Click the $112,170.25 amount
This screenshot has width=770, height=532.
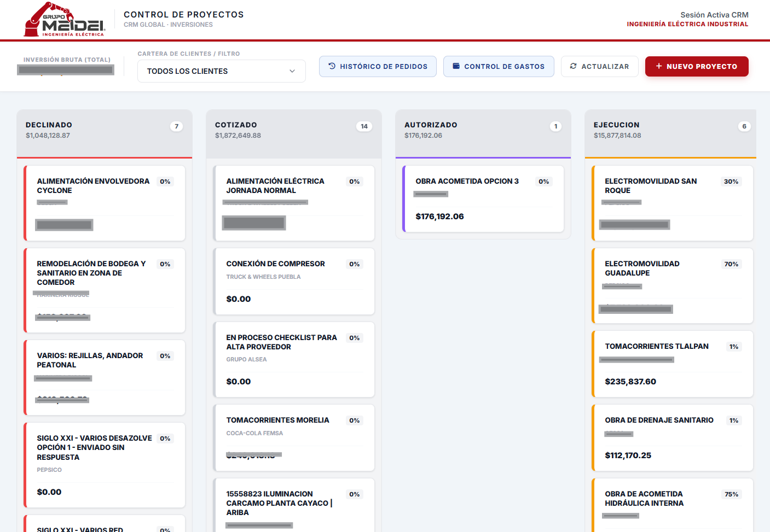[628, 455]
